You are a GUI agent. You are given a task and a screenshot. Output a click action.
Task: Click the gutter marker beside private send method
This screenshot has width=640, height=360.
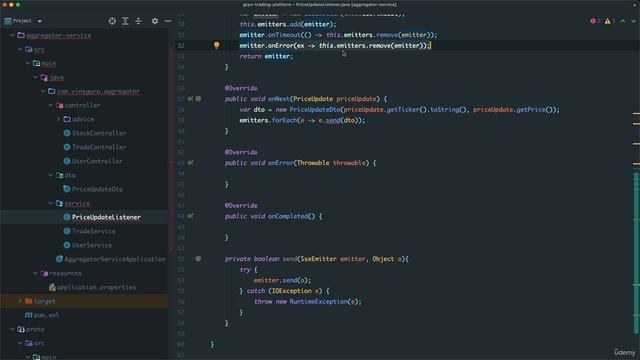pos(198,259)
